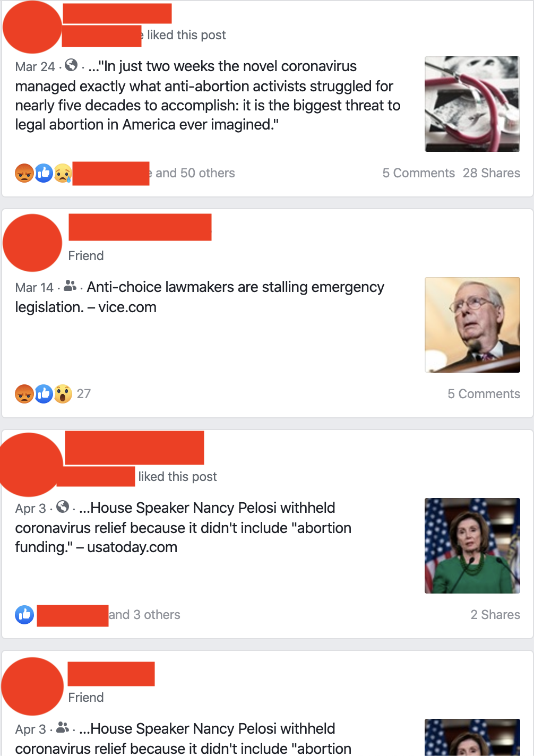Screen dimensions: 534x756
Task: Click the like thumb on usatoday post
Action: [x=24, y=615]
